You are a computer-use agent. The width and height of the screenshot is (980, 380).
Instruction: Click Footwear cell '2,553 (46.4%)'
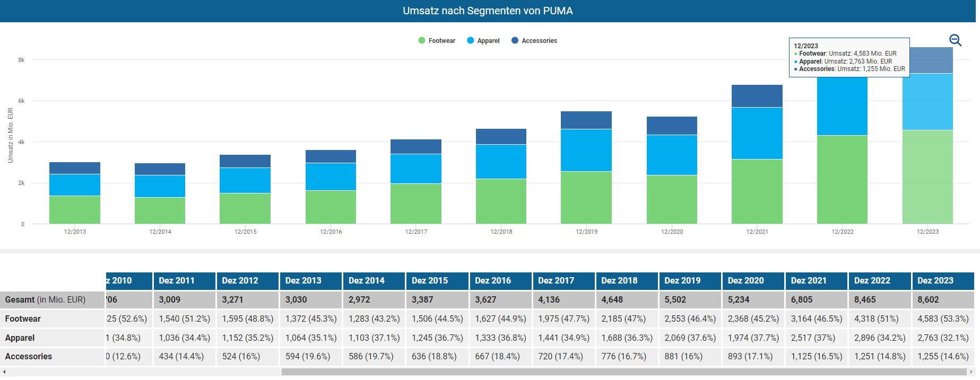[x=690, y=319]
